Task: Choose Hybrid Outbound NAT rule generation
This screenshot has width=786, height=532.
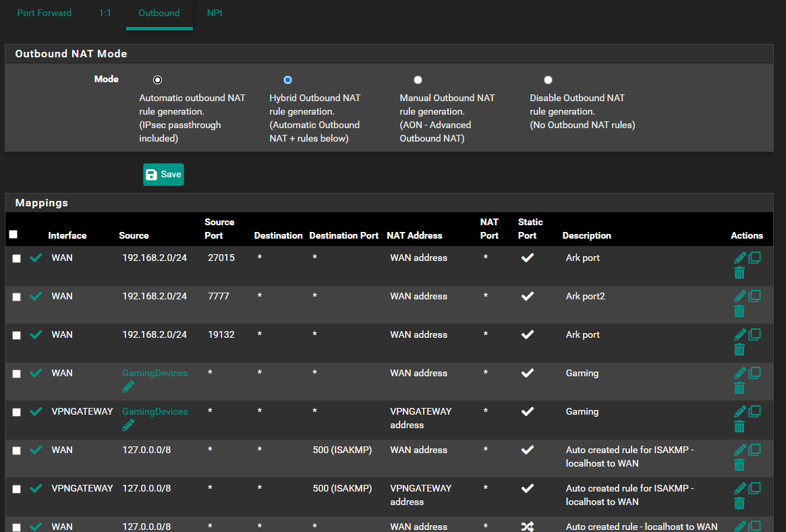Action: click(x=287, y=80)
